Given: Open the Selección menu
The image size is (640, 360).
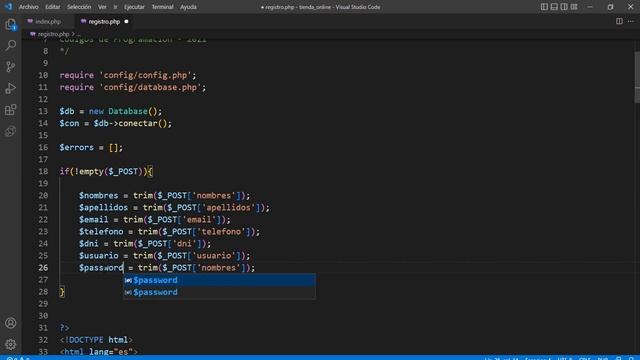Looking at the screenshot, I should click(79, 7).
